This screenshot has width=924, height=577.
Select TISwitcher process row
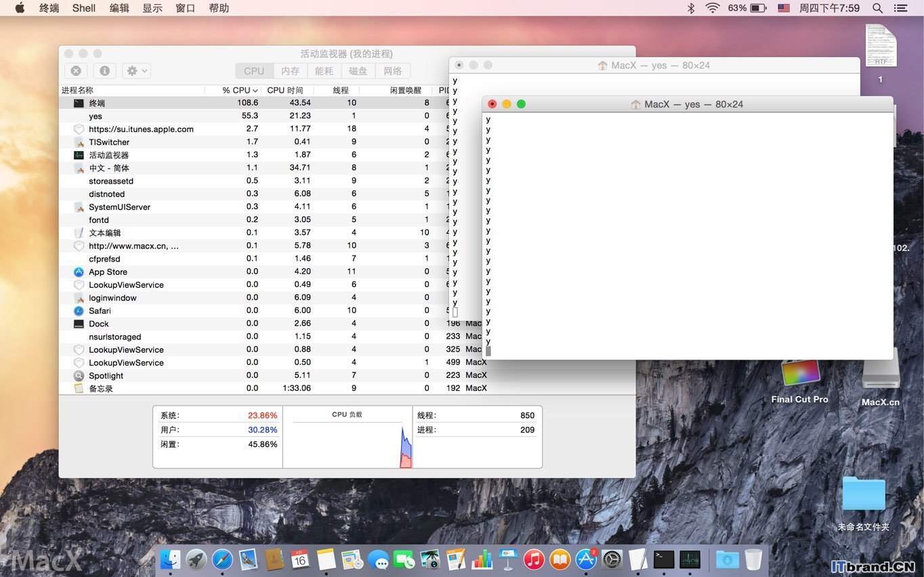[x=254, y=142]
